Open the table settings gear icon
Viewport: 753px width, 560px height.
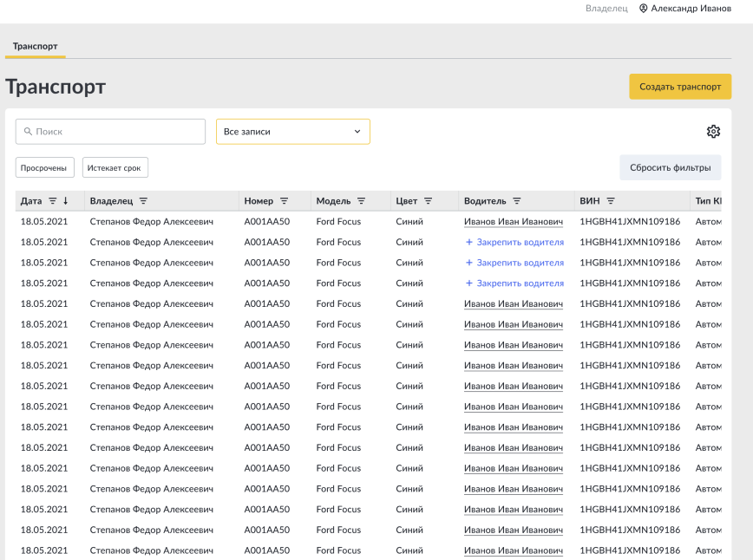(713, 132)
